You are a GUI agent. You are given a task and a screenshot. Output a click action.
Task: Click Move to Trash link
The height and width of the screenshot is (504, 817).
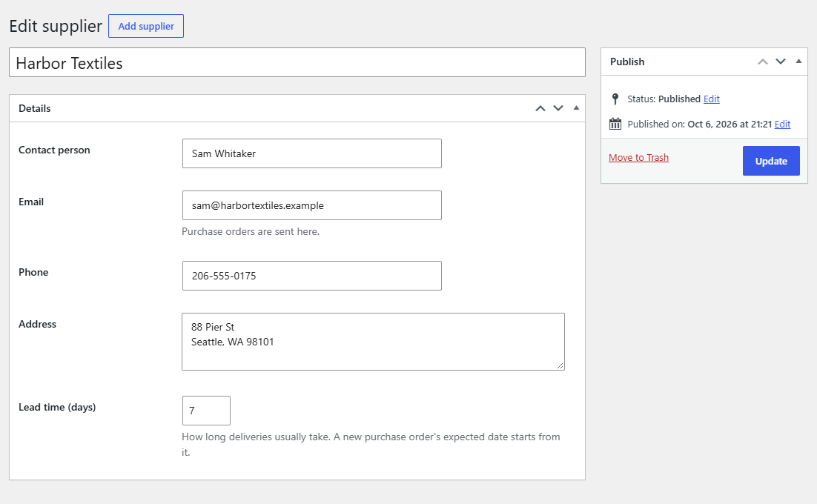click(x=638, y=157)
